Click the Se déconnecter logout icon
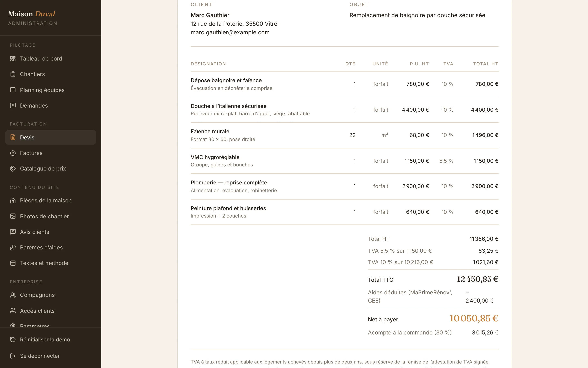The image size is (588, 368). pos(13,356)
